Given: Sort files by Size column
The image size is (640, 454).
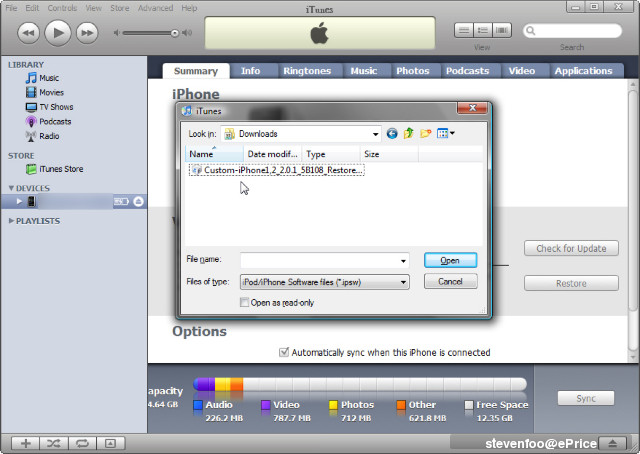Looking at the screenshot, I should tap(389, 154).
